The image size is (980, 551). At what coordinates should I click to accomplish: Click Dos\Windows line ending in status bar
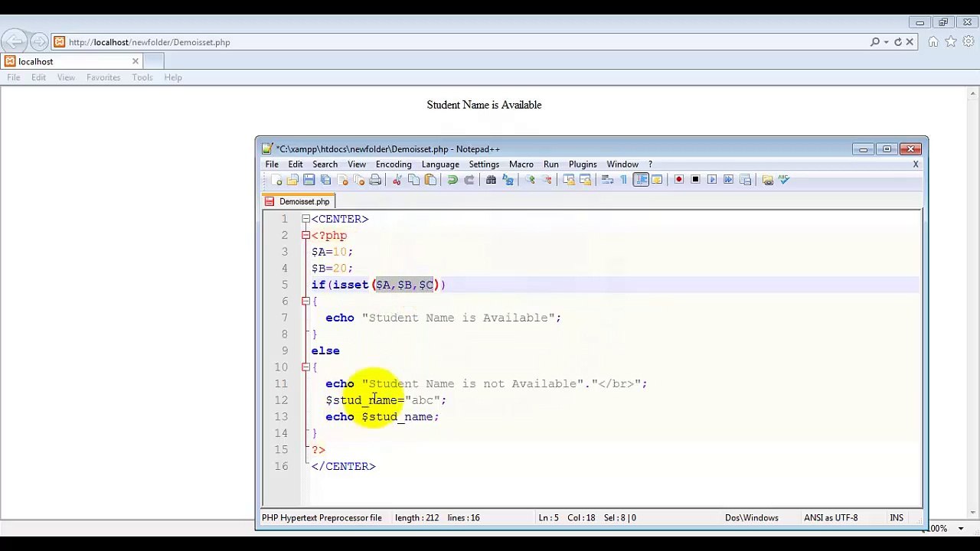(x=752, y=518)
